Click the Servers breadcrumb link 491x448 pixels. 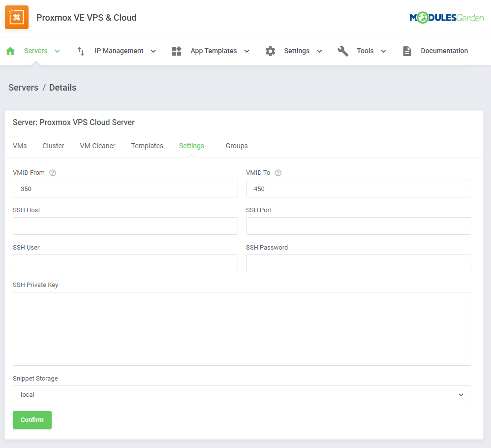tap(24, 88)
